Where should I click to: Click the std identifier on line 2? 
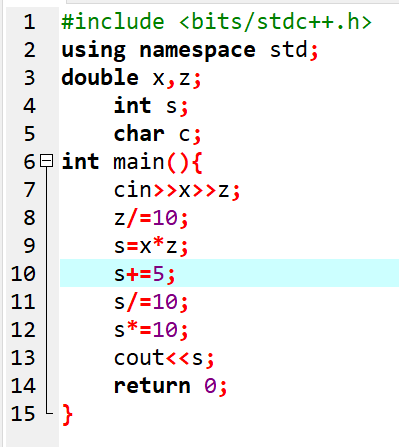[288, 50]
